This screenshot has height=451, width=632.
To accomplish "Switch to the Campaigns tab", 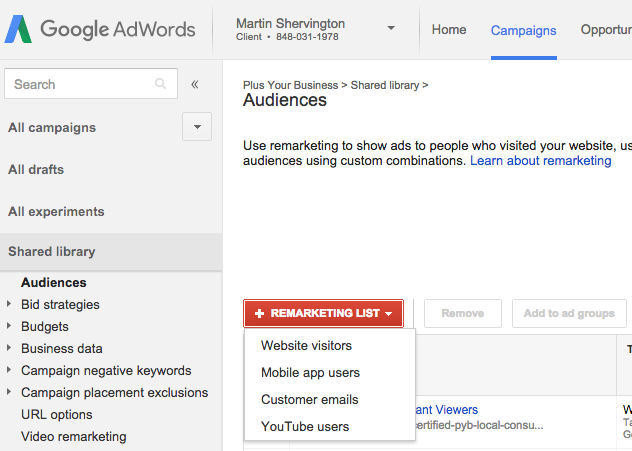I will [523, 30].
